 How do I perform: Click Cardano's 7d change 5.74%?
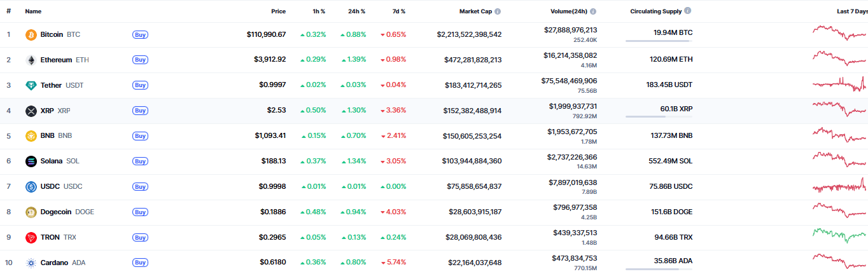coord(393,263)
